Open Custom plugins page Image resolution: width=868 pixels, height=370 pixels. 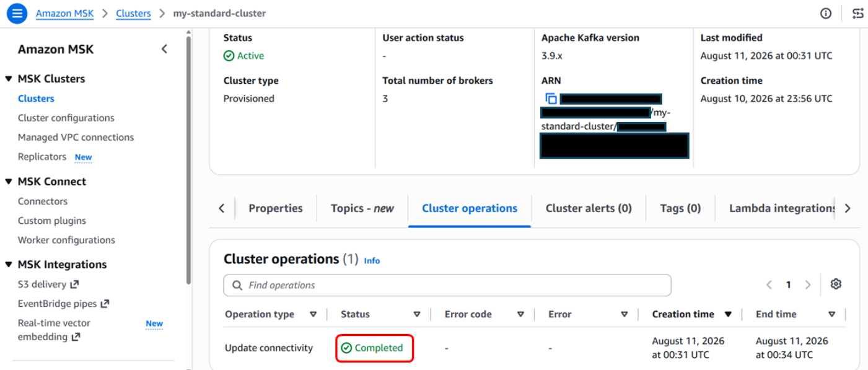point(52,221)
